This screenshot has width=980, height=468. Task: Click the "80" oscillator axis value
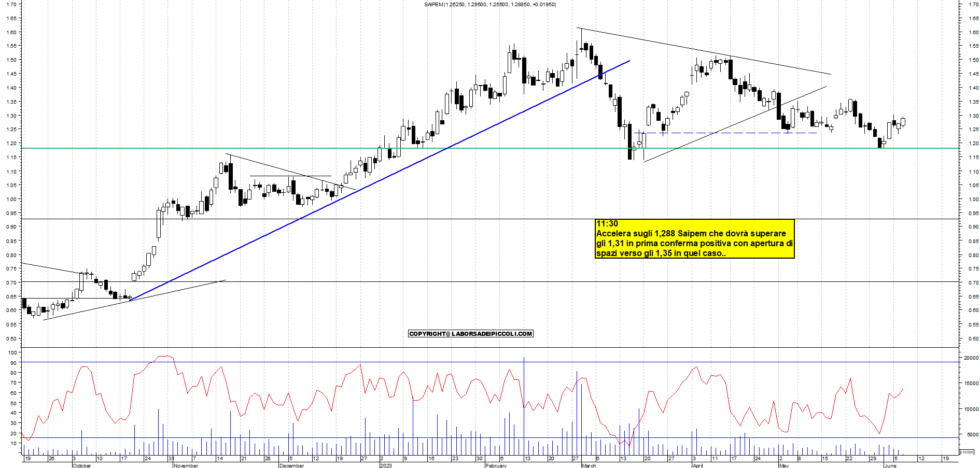(13, 373)
